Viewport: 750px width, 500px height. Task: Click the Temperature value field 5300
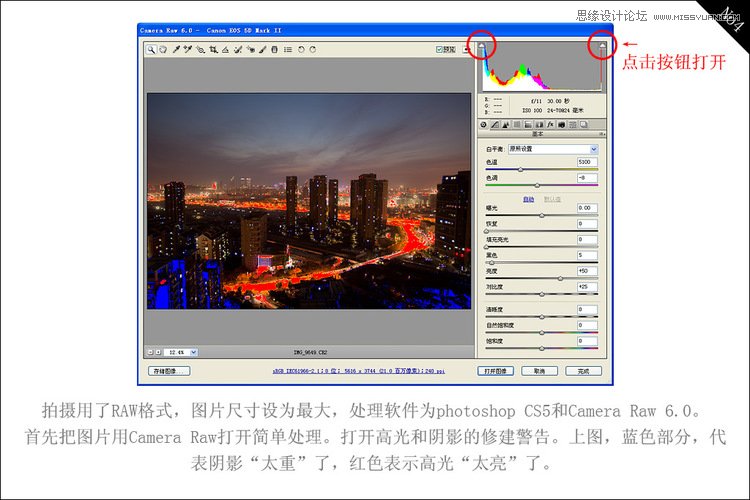click(587, 162)
